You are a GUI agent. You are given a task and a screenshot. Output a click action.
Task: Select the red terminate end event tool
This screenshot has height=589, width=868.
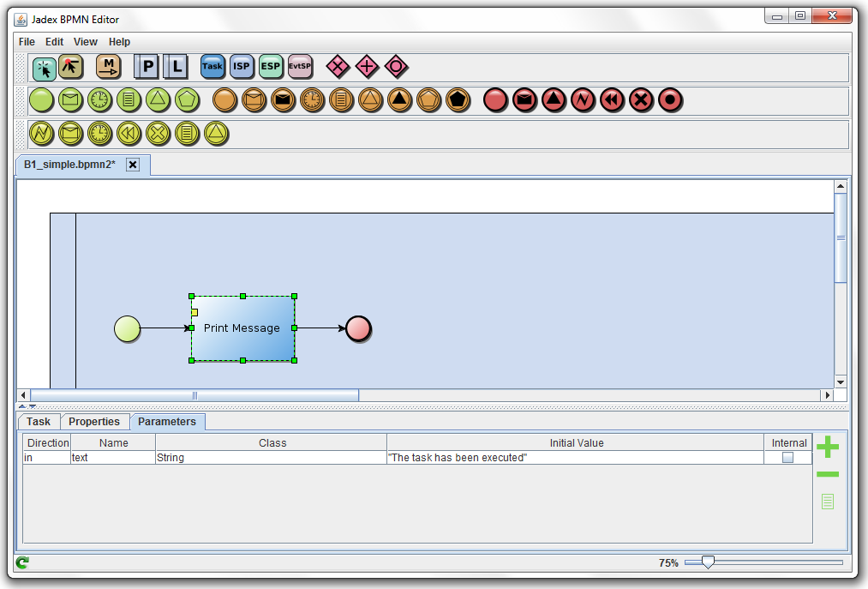click(669, 100)
